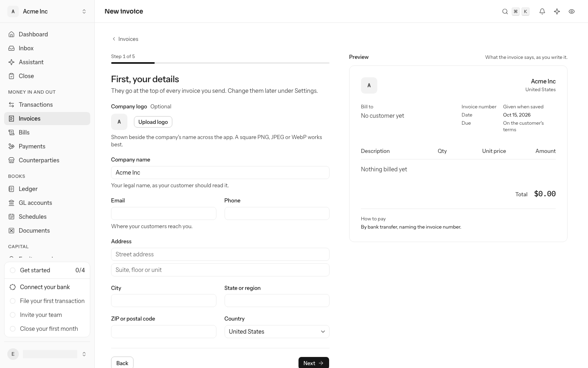The width and height of the screenshot is (588, 368).
Task: Focus the Phone input field
Action: 277,213
